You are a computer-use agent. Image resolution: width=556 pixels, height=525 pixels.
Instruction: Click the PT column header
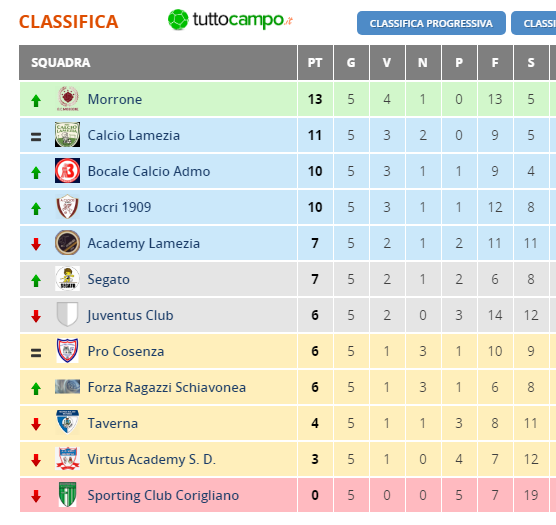click(315, 62)
